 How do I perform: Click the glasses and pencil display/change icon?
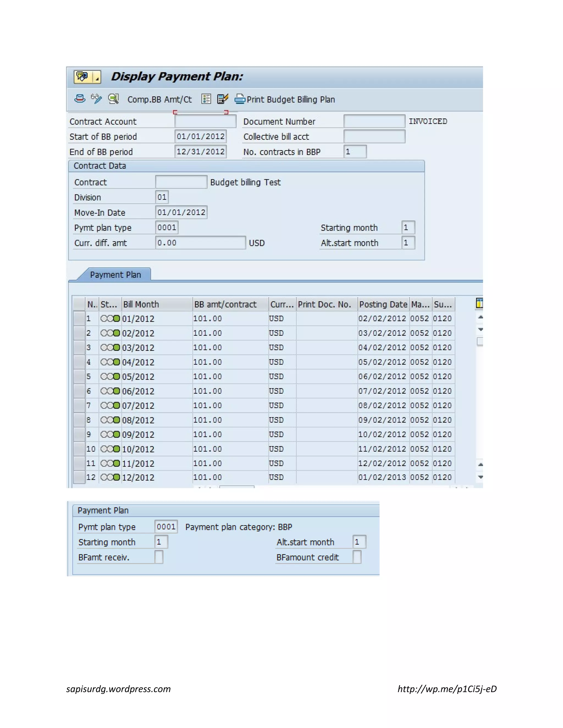(96, 99)
